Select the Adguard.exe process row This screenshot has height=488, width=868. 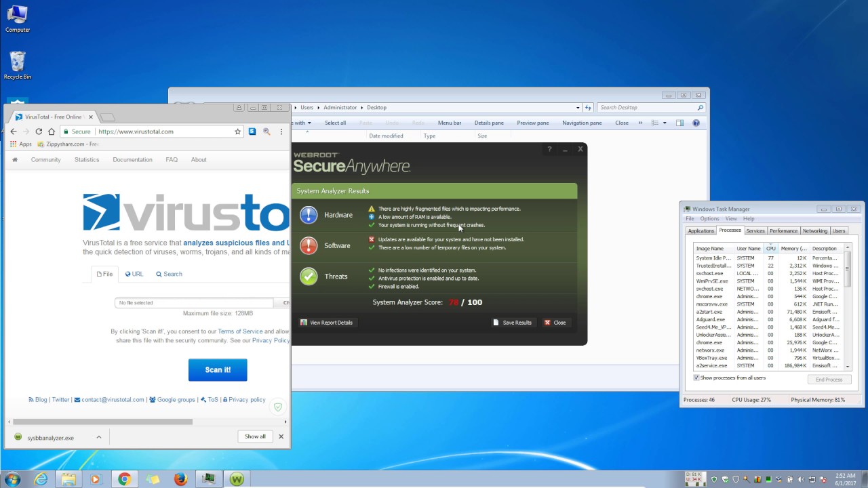click(768, 319)
